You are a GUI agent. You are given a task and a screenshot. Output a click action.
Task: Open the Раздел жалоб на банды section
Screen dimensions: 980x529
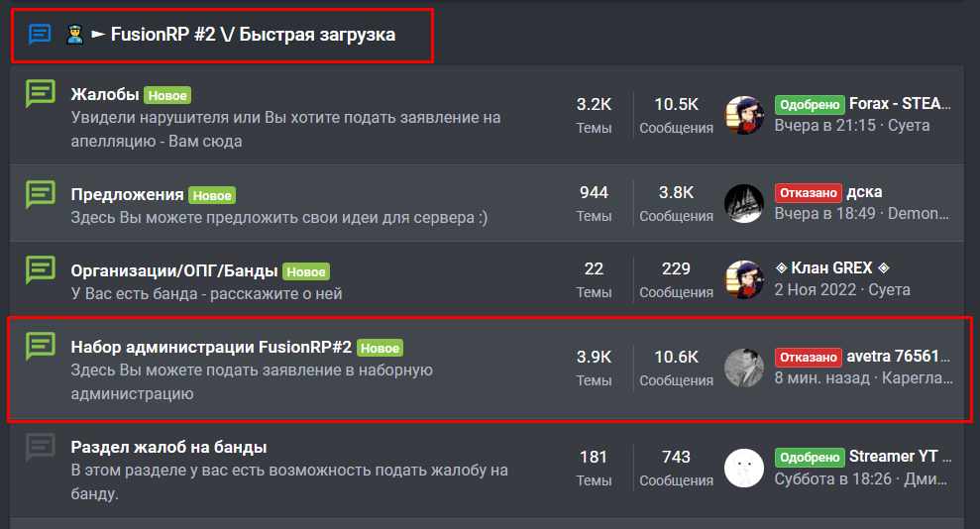tap(168, 447)
